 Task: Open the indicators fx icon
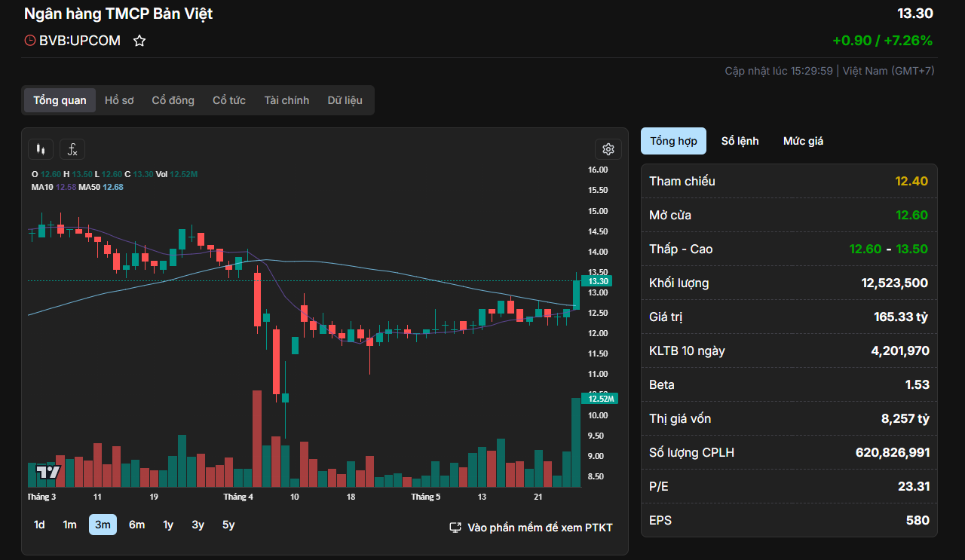coord(73,149)
